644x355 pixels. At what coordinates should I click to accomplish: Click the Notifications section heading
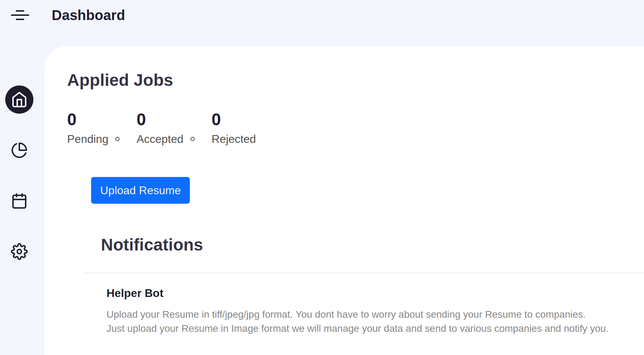pyautogui.click(x=152, y=245)
